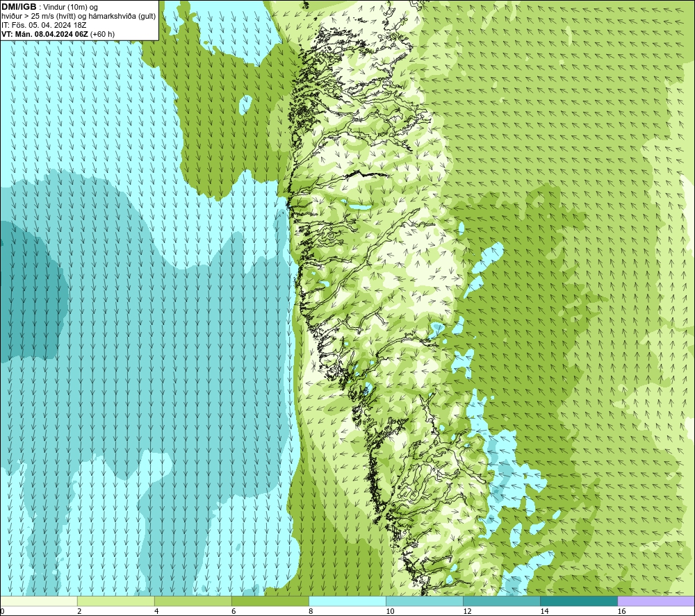This screenshot has height=616, width=695.
Task: Click the 4-6 m/s green legend swatch
Action: (x=193, y=601)
